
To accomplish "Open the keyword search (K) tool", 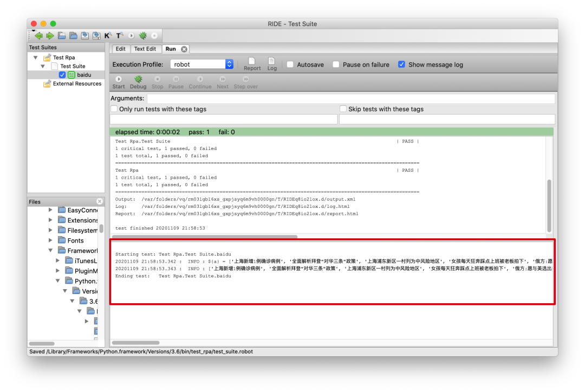I will point(108,36).
